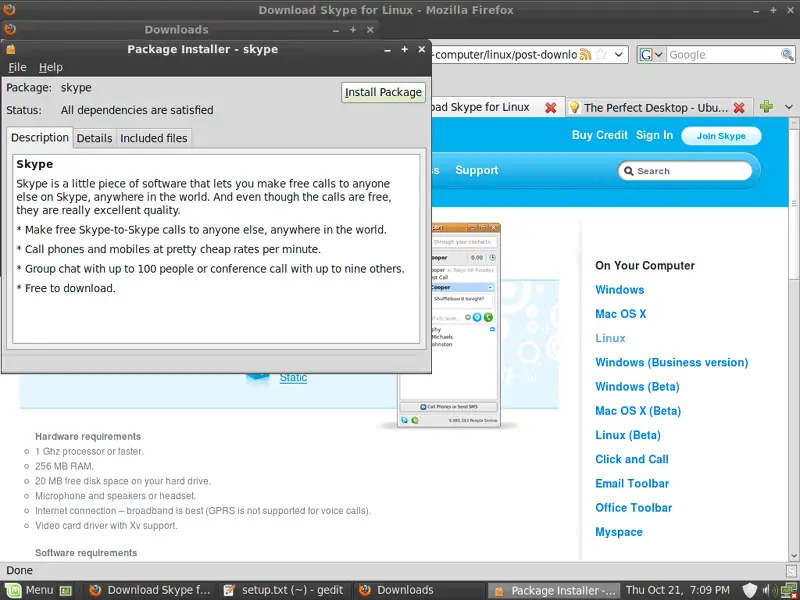Click the Skype site Search field
The image size is (800, 600).
(x=685, y=171)
